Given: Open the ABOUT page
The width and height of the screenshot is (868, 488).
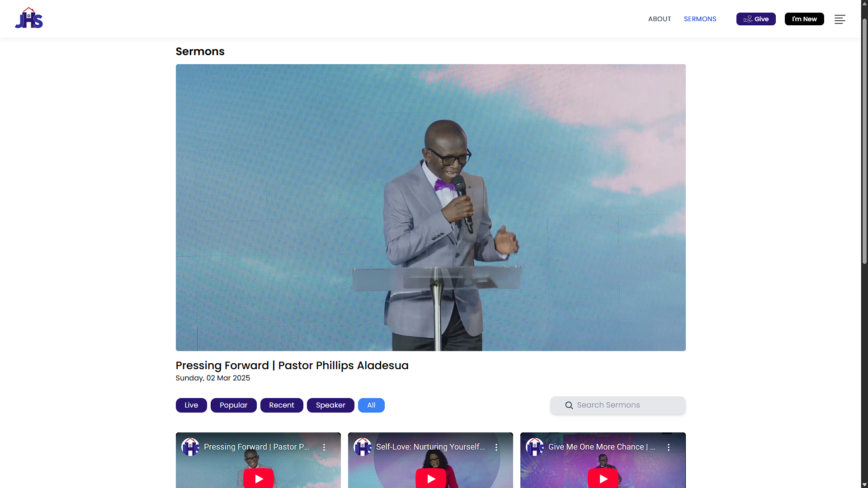Looking at the screenshot, I should coord(659,19).
